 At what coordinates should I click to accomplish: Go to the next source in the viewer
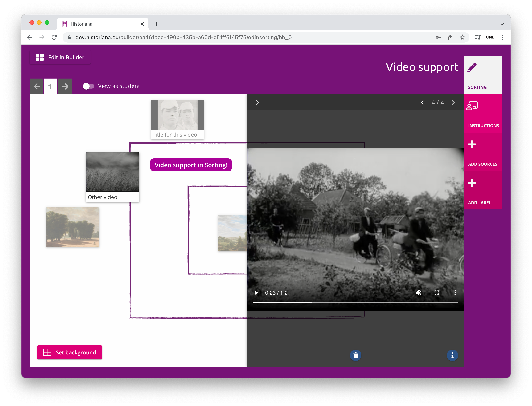click(453, 102)
